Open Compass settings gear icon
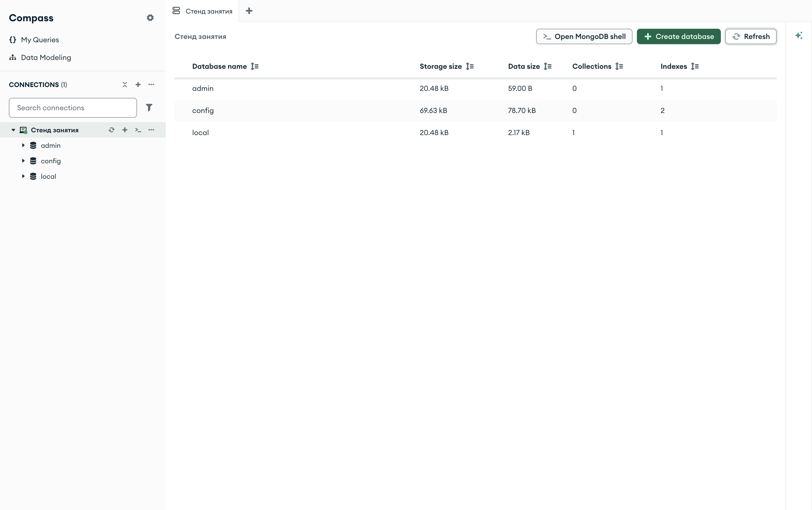Viewport: 812px width, 510px height. tap(150, 17)
